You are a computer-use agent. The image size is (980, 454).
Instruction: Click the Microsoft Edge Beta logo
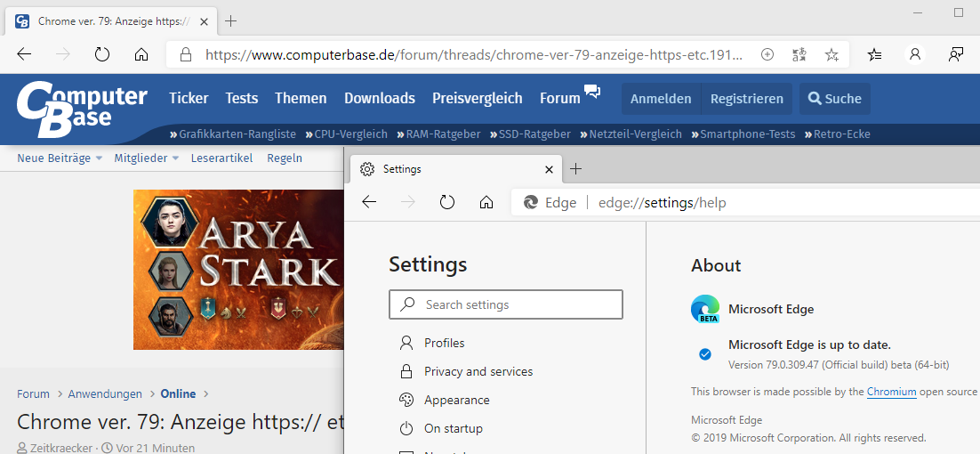pos(705,308)
